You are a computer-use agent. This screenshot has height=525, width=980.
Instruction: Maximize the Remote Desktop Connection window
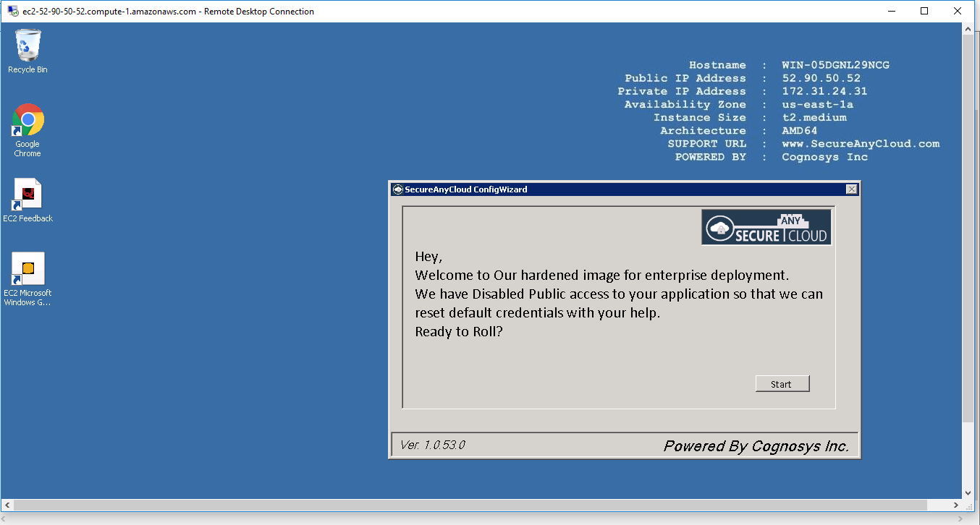(x=924, y=12)
